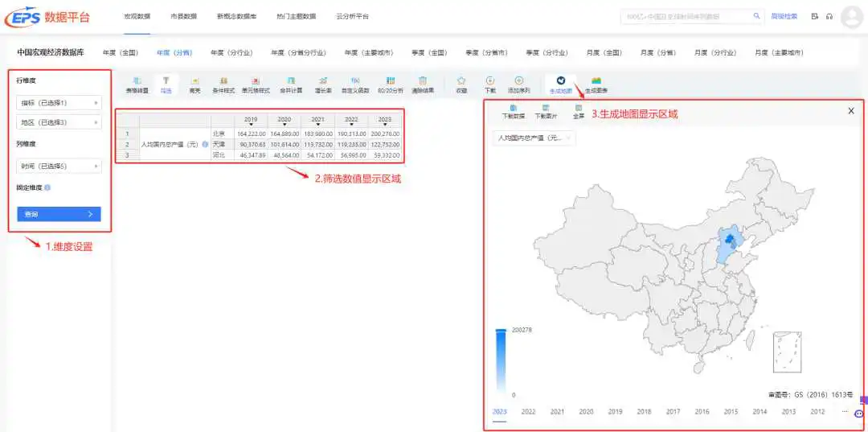
Task: Open the 宏观数据 top menu
Action: pos(137,17)
